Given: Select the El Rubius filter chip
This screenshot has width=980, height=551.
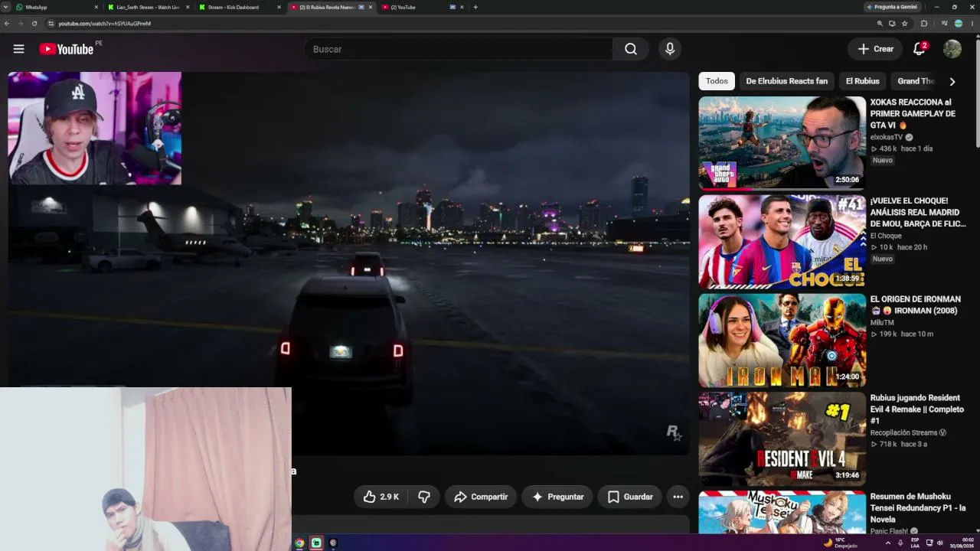Looking at the screenshot, I should [x=862, y=81].
